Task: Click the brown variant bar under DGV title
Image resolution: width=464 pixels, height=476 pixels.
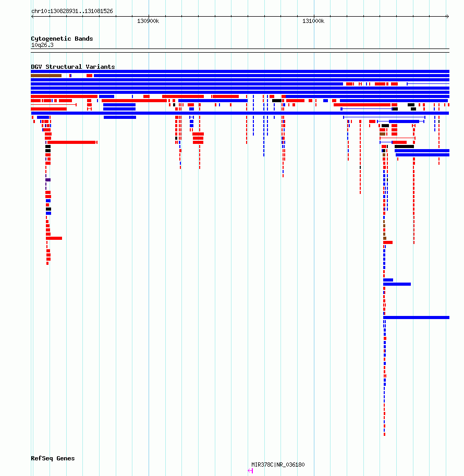Action: 46,76
